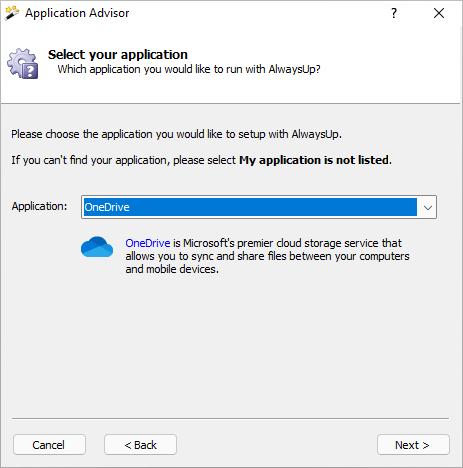Click the 'If you can't find your application' sentence
The image size is (463, 468).
pos(201,160)
